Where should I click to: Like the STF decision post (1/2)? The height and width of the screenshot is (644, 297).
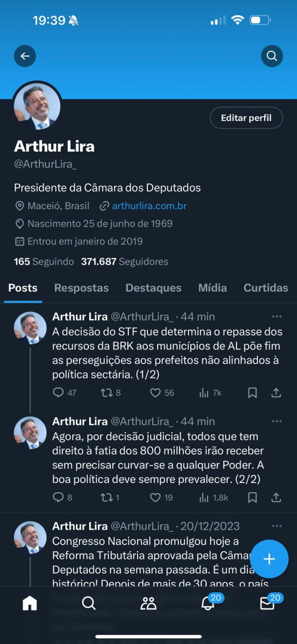pyautogui.click(x=156, y=393)
